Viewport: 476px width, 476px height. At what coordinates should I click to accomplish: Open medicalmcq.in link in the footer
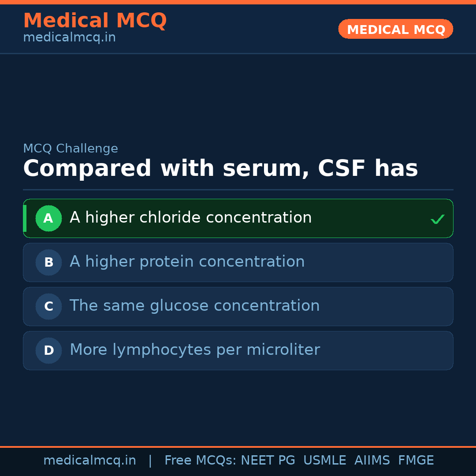(89, 461)
